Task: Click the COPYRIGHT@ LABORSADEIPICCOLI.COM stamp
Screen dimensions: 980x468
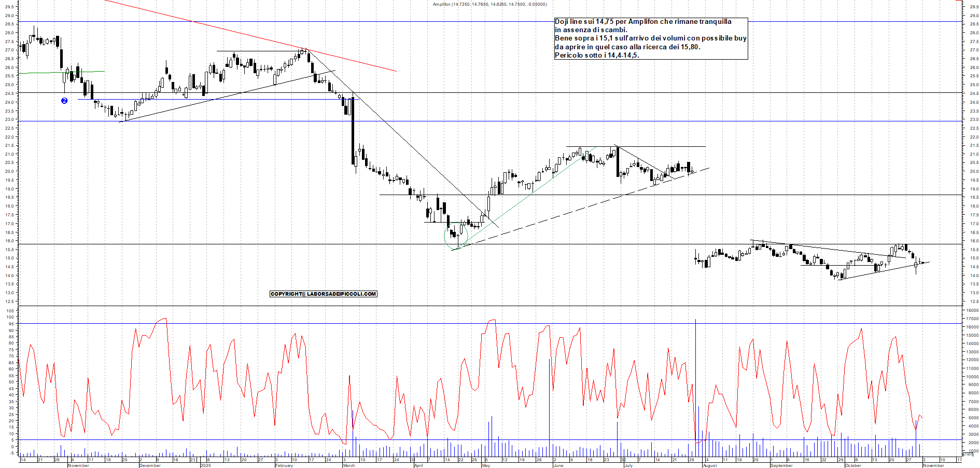Action: (323, 294)
